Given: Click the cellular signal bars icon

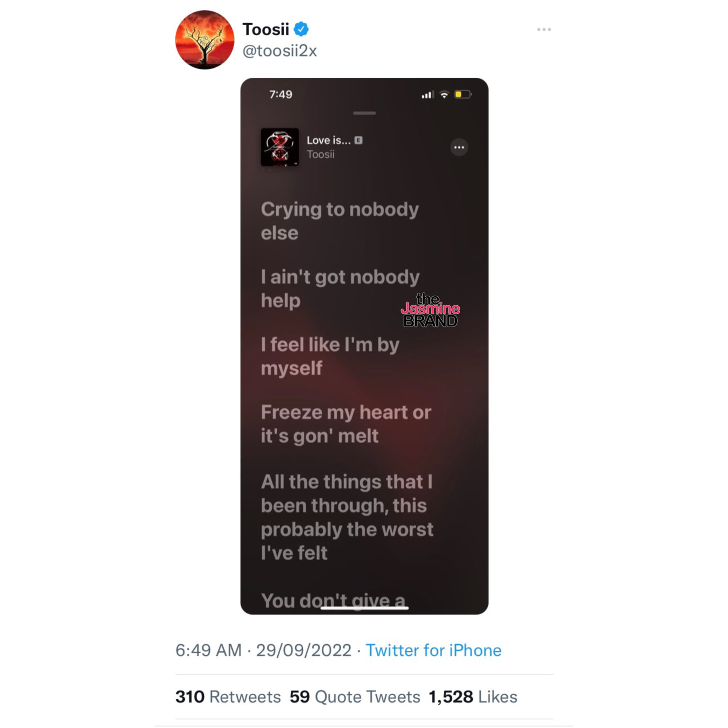Looking at the screenshot, I should coord(428,95).
